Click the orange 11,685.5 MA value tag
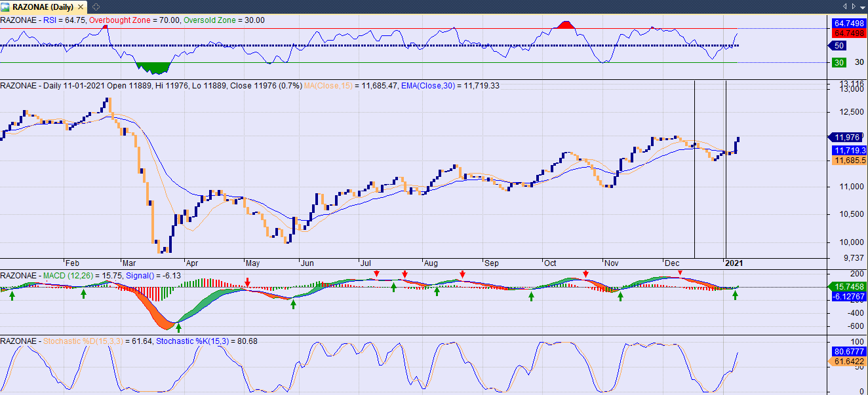The height and width of the screenshot is (395, 868). [x=848, y=160]
